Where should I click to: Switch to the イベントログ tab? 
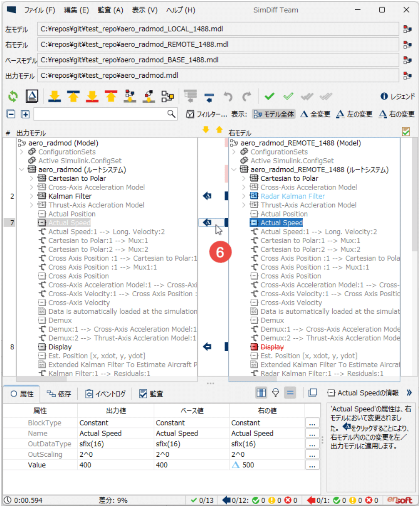tap(106, 394)
